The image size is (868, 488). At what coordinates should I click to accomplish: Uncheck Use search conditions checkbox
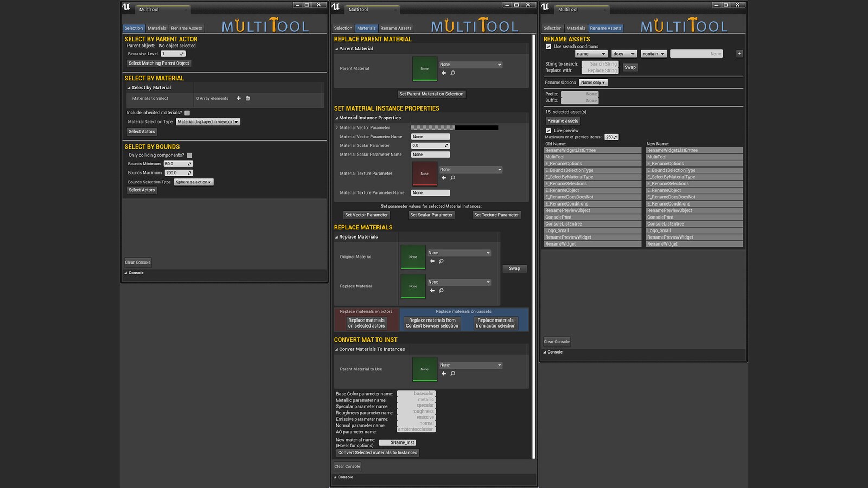click(548, 47)
